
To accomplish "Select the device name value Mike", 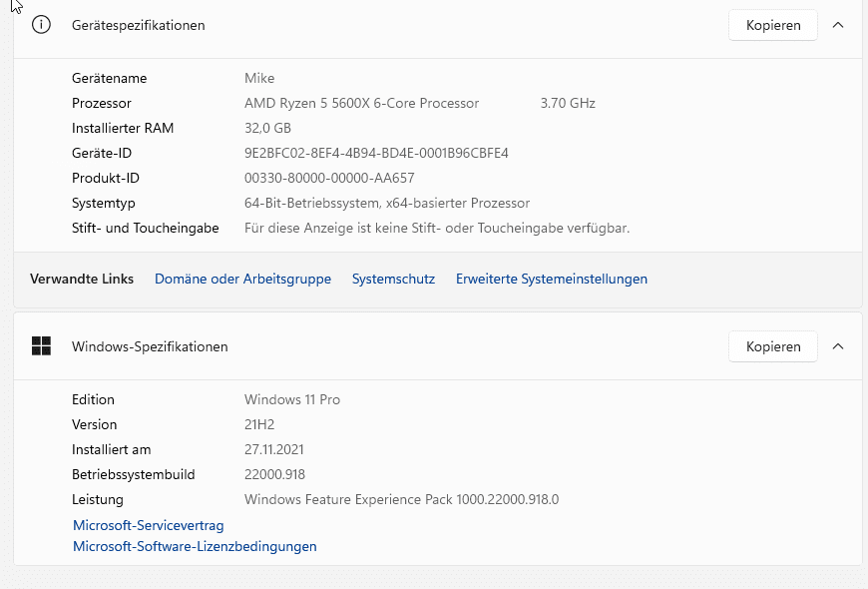I will coord(259,78).
